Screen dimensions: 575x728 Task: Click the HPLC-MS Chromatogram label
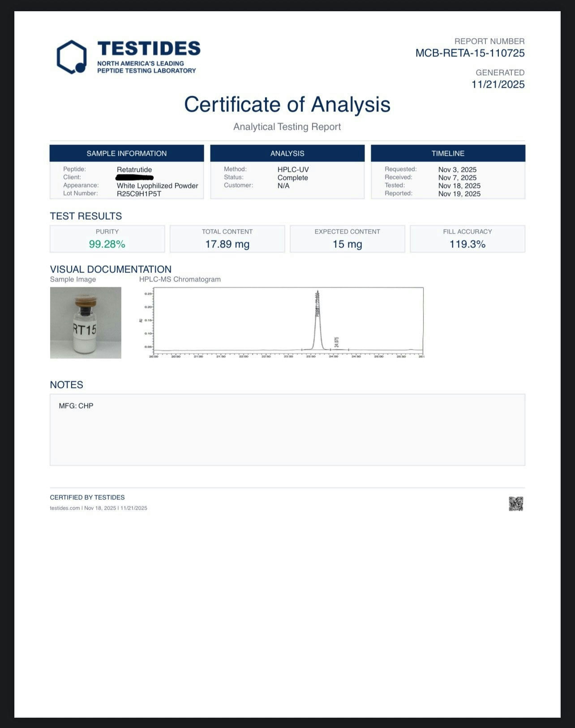point(180,279)
